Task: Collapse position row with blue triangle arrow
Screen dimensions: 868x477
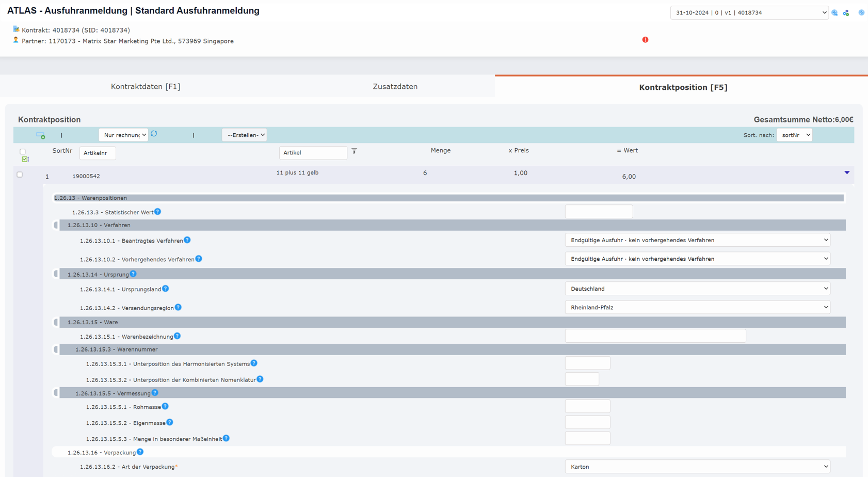Action: 846,173
